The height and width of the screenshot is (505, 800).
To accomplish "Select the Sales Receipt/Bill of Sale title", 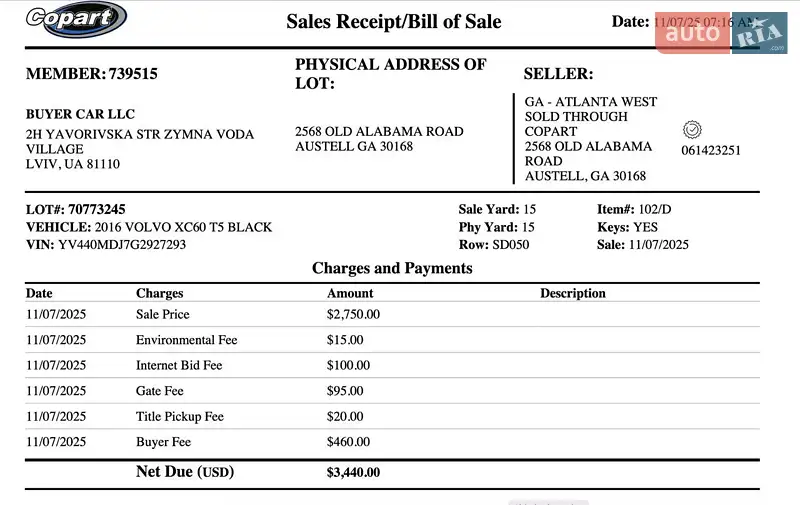I will pos(394,22).
